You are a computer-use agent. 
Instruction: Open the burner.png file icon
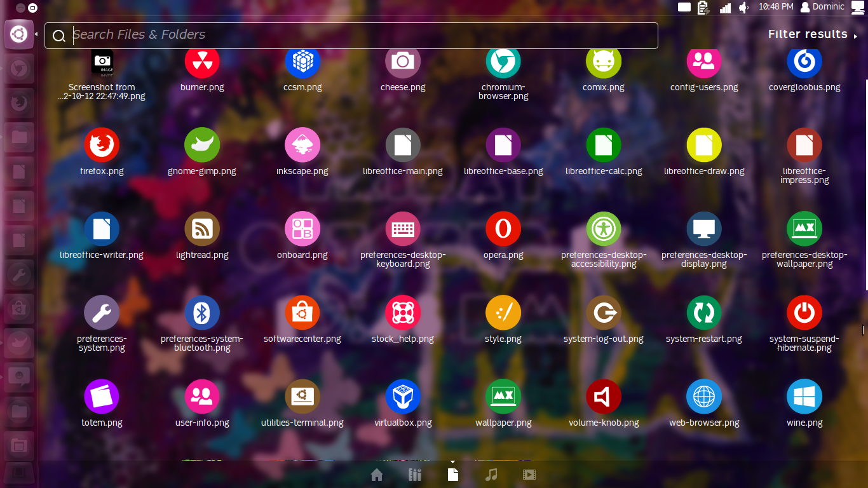202,62
